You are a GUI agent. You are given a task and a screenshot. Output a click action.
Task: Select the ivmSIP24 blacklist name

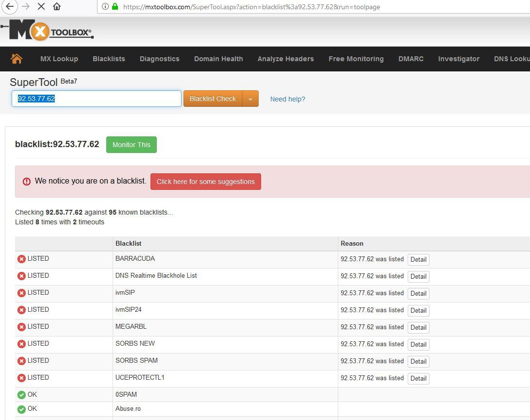pyautogui.click(x=129, y=309)
